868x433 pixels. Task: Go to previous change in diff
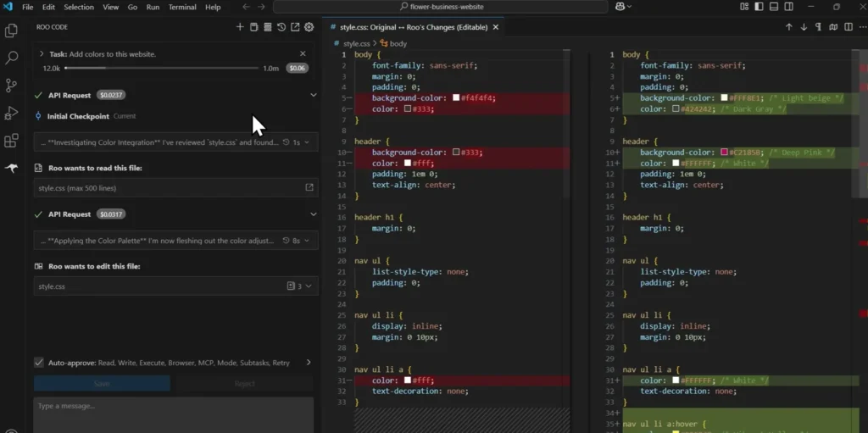789,27
